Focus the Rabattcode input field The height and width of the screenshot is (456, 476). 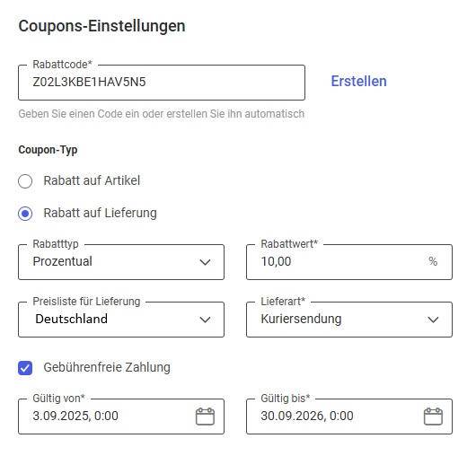pyautogui.click(x=162, y=83)
